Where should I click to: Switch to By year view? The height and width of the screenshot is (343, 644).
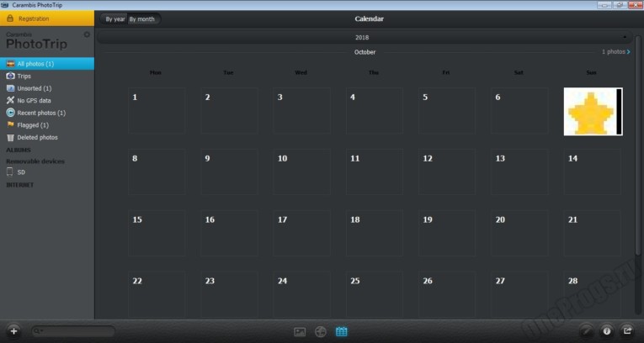point(114,18)
